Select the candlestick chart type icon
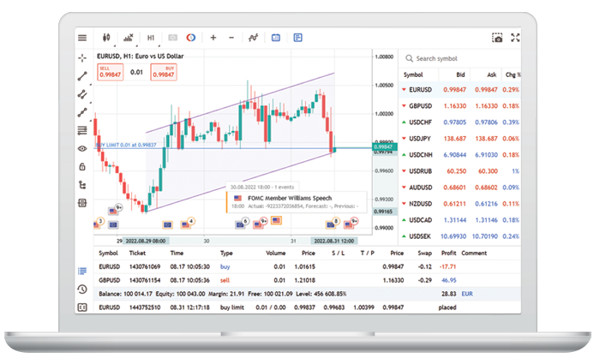600x364 pixels. point(106,38)
